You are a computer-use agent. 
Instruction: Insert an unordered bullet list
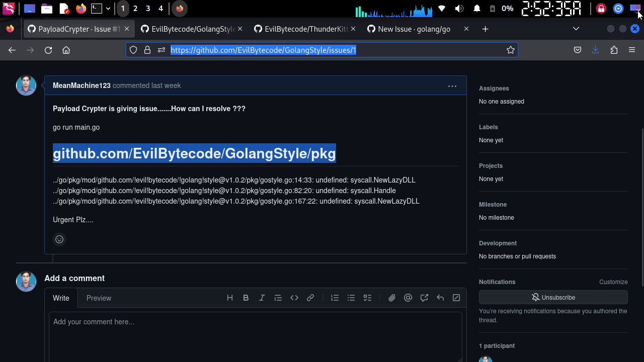pyautogui.click(x=351, y=298)
